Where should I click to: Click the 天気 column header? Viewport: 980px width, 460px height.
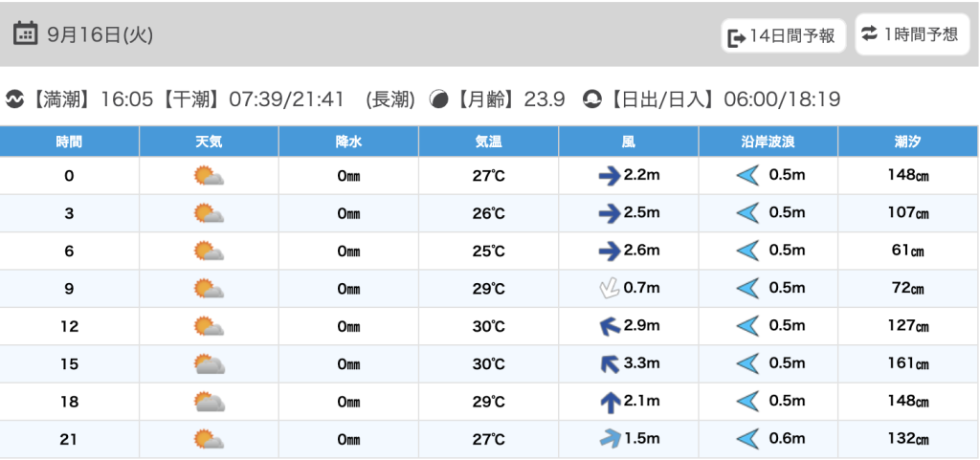[x=209, y=142]
